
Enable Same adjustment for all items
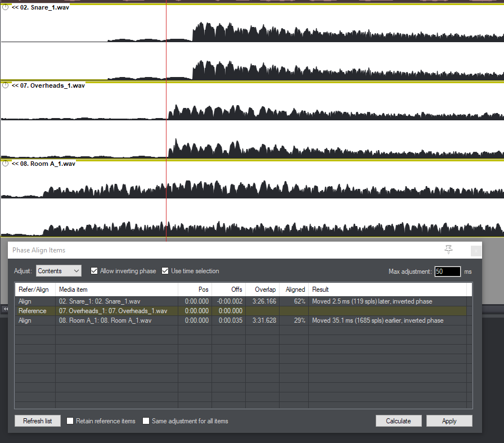coord(146,421)
